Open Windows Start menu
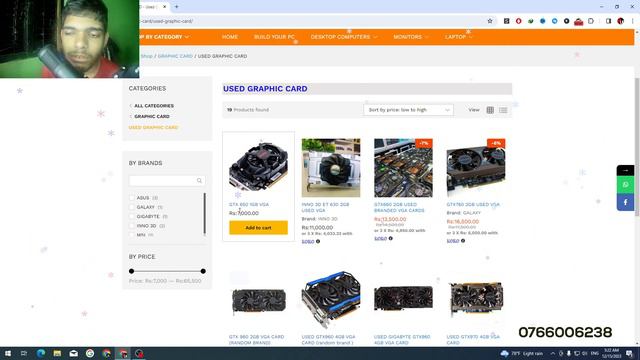640x360 pixels. click(8, 353)
